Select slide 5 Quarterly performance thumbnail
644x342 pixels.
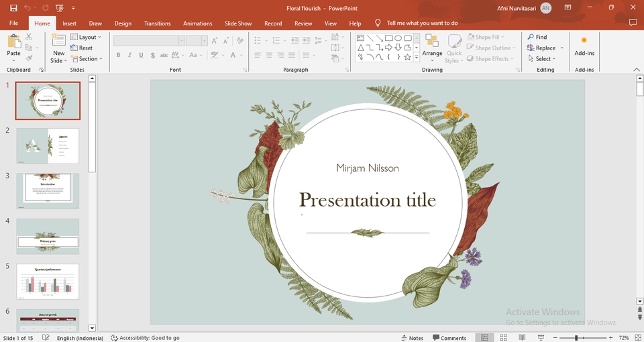point(48,281)
